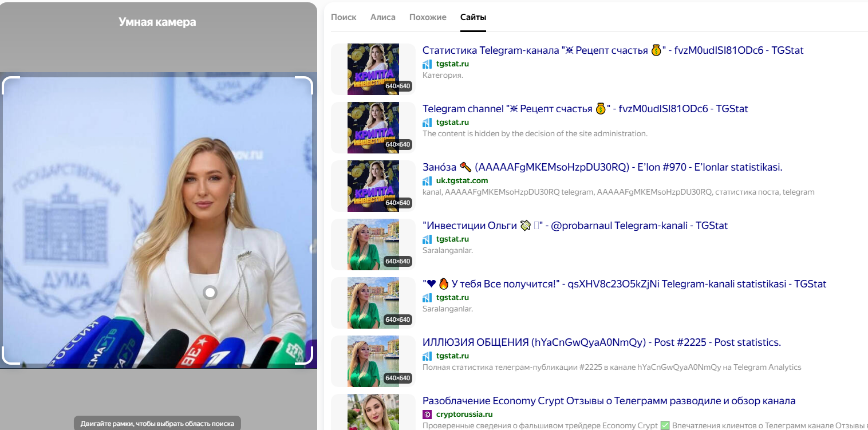Click the 'КРИПТА ИНВЕСТИЦИИ' result thumbnail
868x430 pixels.
point(373,69)
